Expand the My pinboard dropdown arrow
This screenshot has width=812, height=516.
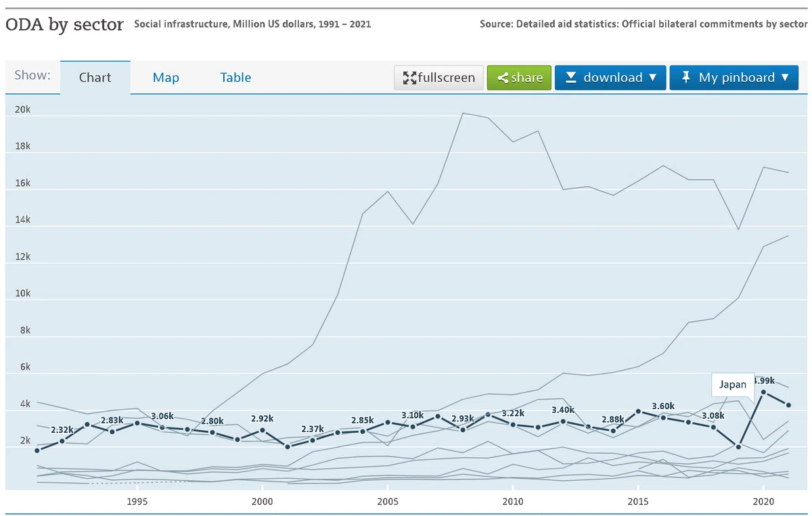[785, 78]
